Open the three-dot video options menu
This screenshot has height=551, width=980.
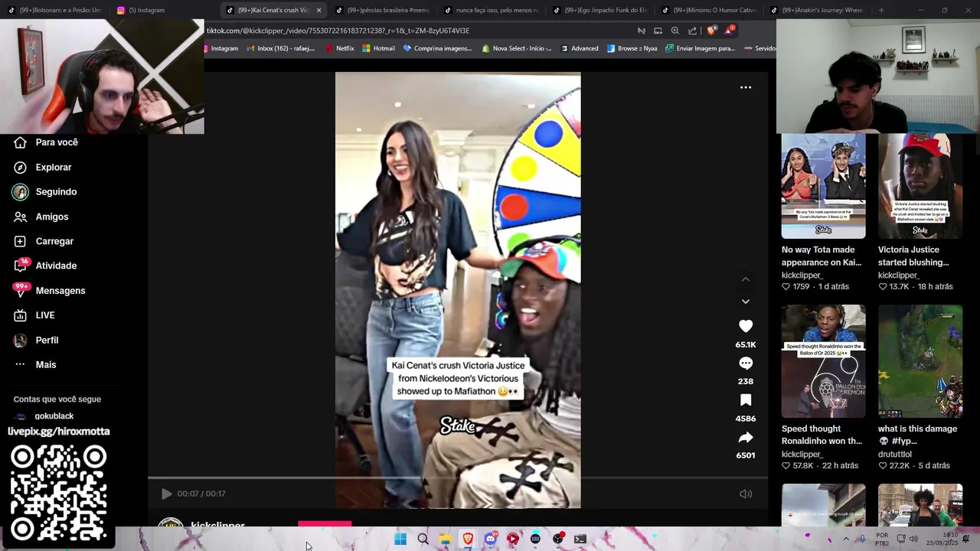[x=746, y=87]
